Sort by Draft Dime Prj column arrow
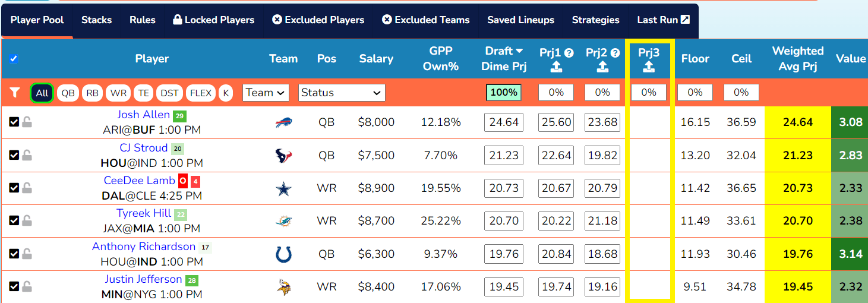868x303 pixels. tap(519, 51)
